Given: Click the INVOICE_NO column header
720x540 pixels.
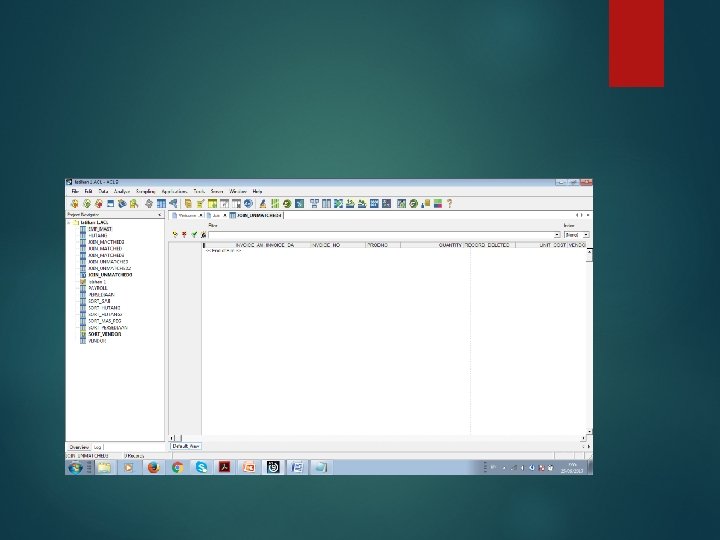Looking at the screenshot, I should pyautogui.click(x=338, y=245).
